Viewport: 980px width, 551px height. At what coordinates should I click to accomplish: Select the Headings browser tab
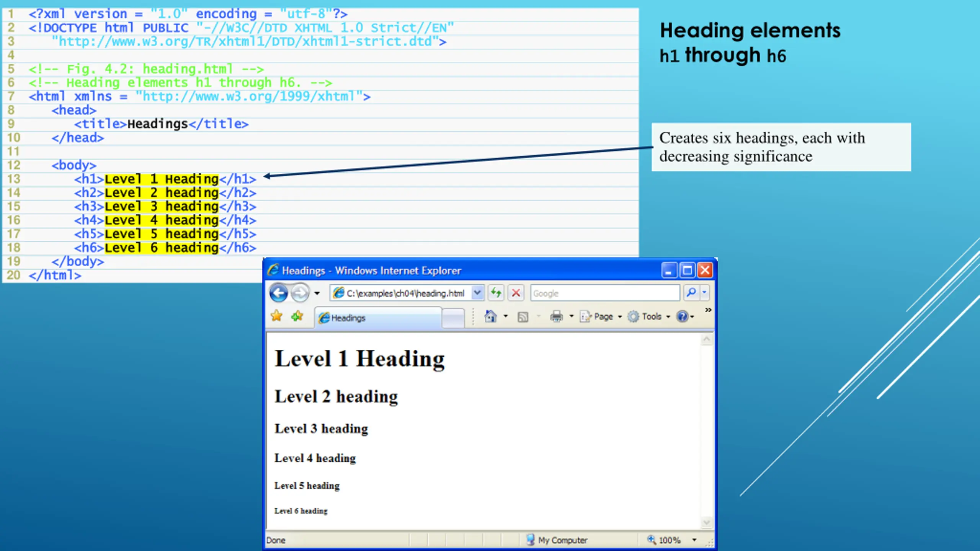pos(378,318)
